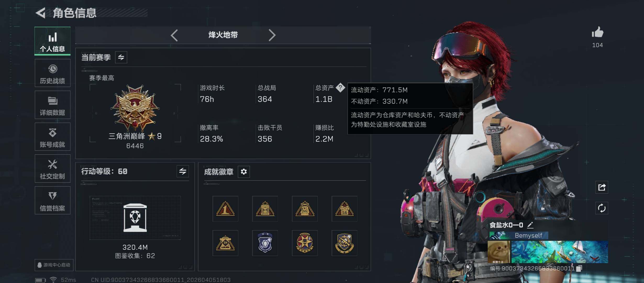Edit the nickname 食盐水0一0 with the pencil icon
644x283 pixels.
pos(530,225)
